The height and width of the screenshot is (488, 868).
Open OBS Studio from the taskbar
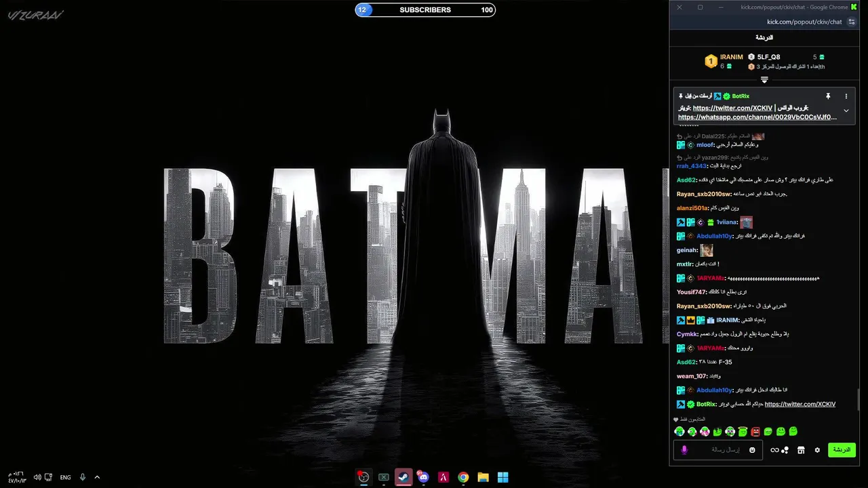point(364,477)
